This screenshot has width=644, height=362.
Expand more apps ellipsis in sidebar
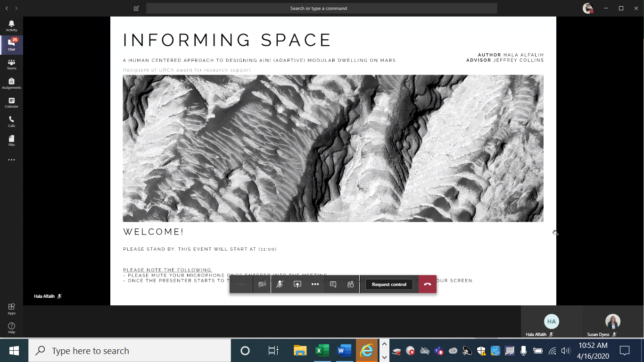[x=11, y=160]
